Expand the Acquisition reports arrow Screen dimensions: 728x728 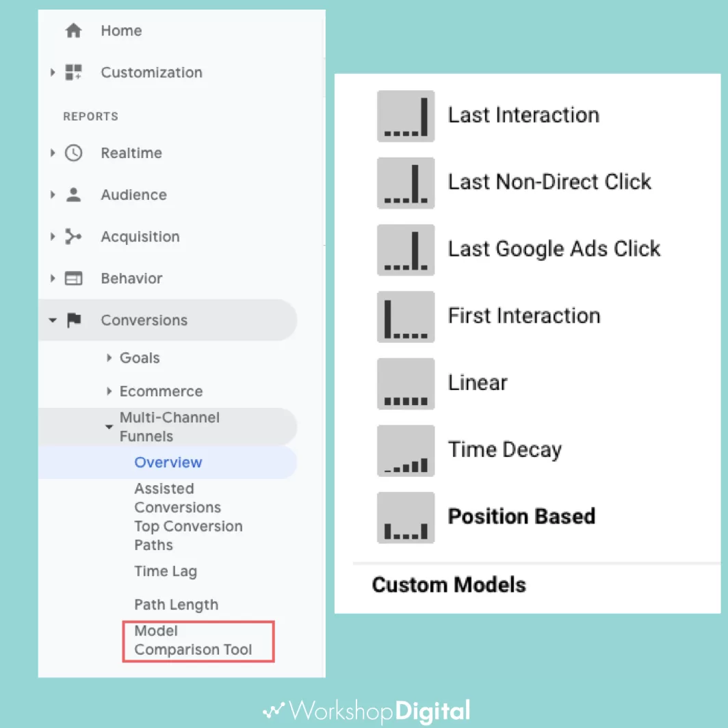53,236
